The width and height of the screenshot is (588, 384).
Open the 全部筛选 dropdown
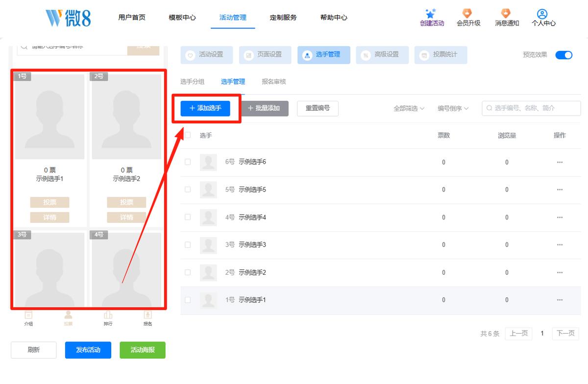tap(409, 109)
